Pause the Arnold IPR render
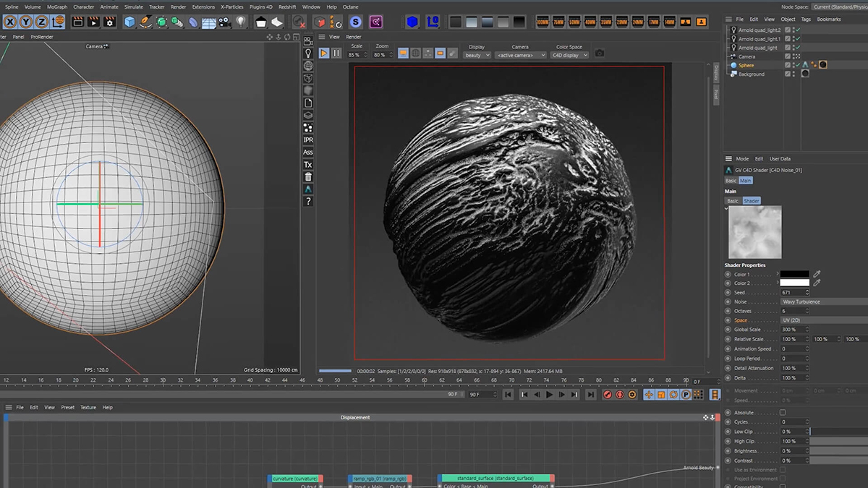The width and height of the screenshot is (868, 488). (336, 53)
